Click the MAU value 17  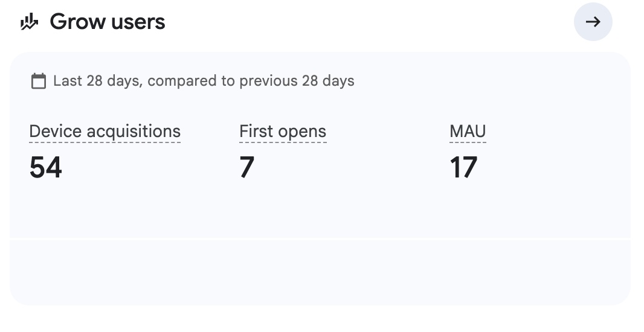(463, 167)
